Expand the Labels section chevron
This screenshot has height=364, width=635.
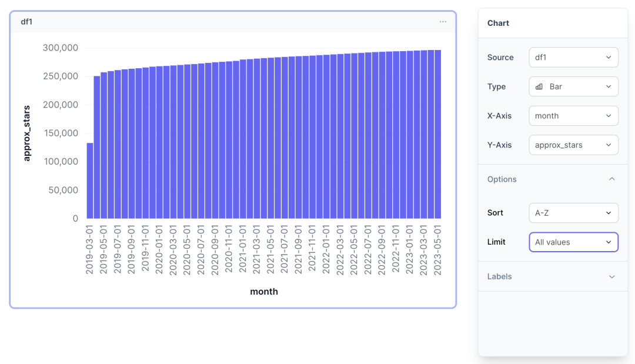tap(611, 276)
